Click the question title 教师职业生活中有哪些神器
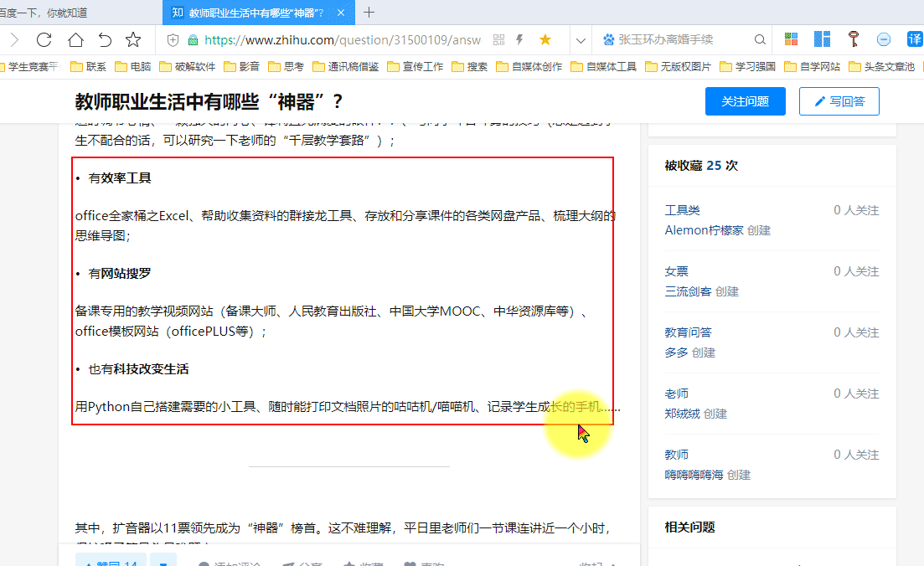The image size is (924, 566). [209, 102]
